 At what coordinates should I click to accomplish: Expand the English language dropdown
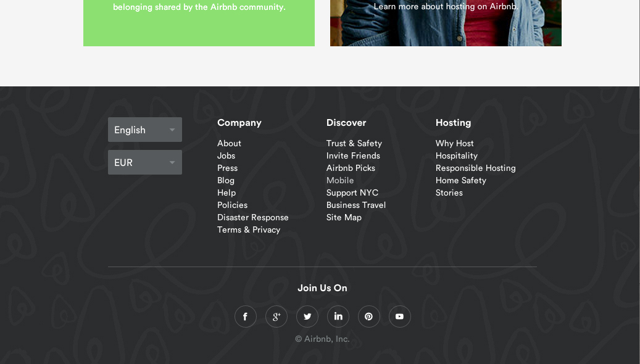[x=145, y=130]
